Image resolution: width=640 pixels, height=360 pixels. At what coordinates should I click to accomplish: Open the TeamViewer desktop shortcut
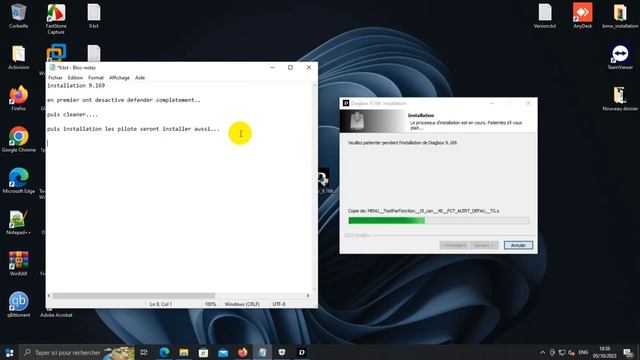(620, 57)
